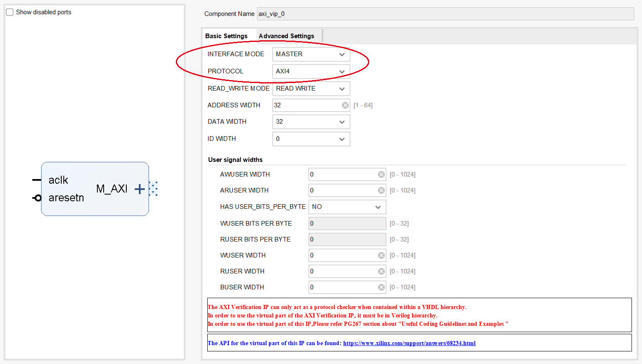Screen dimensions: 642x364
Task: Clear the AWUSER WIDTH field value
Action: pos(381,174)
